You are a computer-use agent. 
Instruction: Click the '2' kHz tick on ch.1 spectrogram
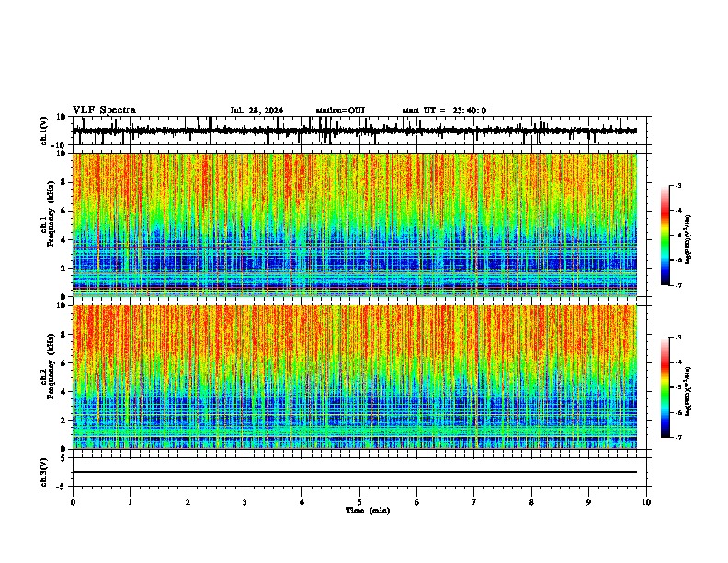[63, 269]
